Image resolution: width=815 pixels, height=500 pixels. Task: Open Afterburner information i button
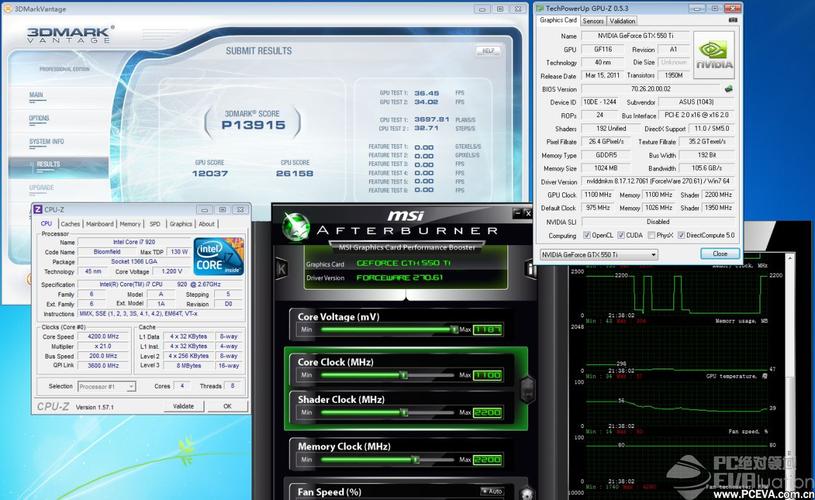pyautogui.click(x=531, y=269)
